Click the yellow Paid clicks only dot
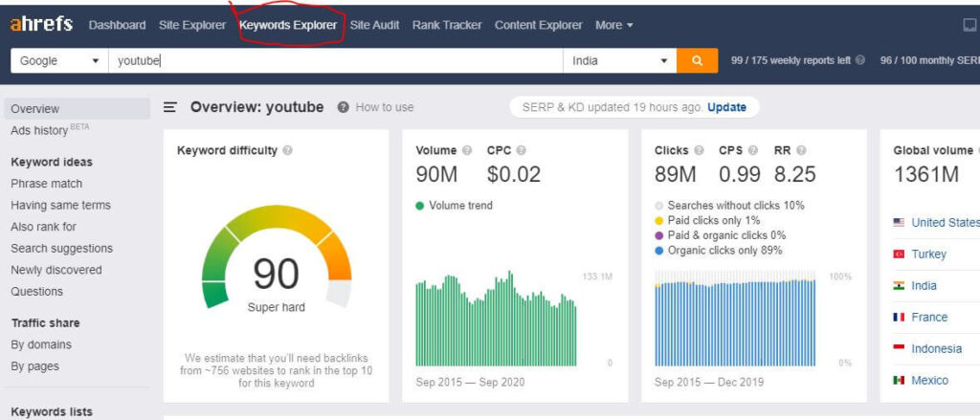The height and width of the screenshot is (420, 980). 658,221
